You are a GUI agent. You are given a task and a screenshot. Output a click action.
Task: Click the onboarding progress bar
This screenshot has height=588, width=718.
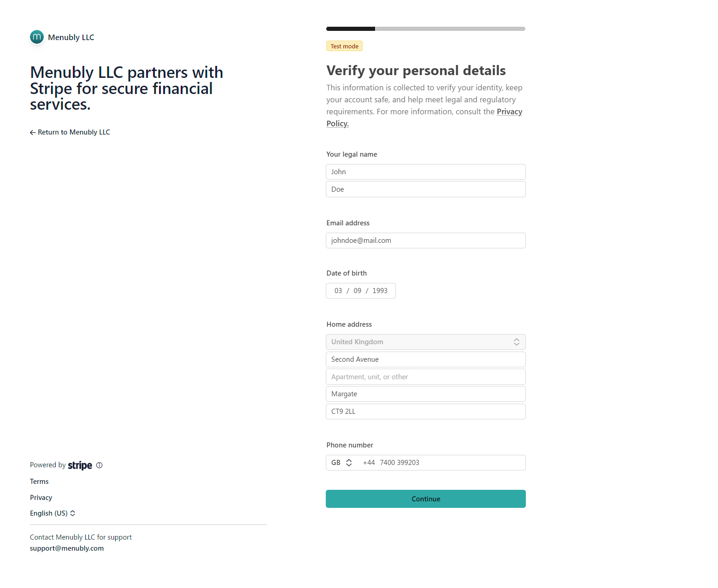[425, 29]
